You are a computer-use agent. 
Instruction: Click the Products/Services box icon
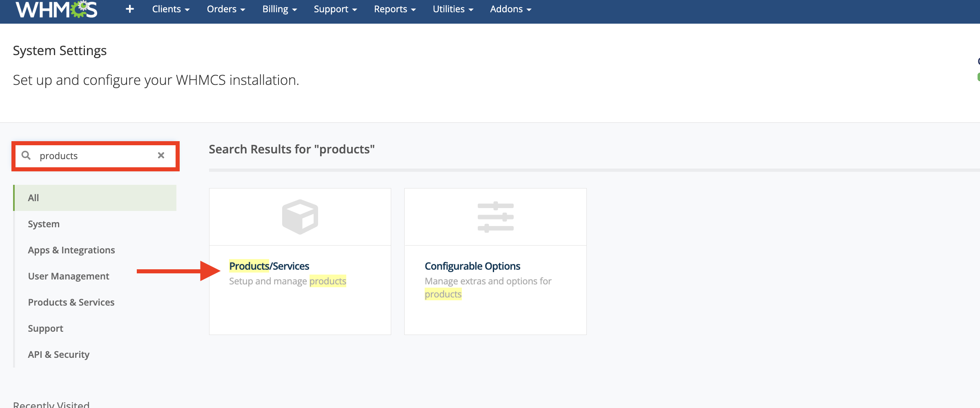[x=300, y=217]
